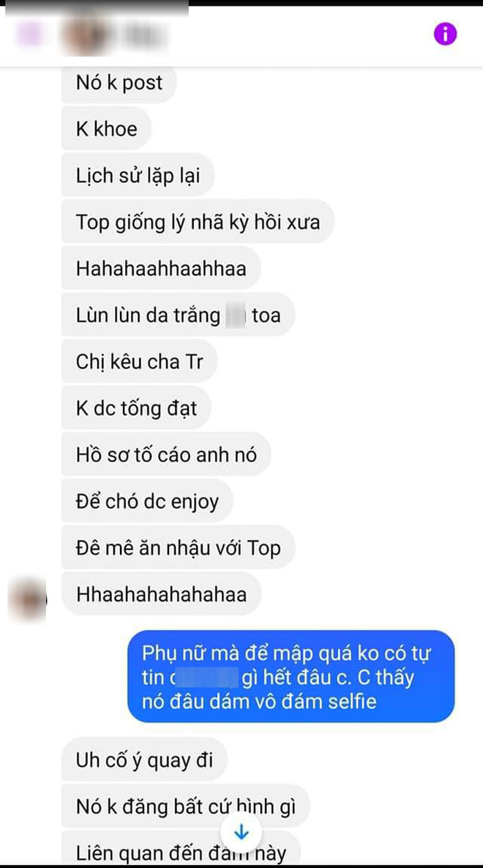The height and width of the screenshot is (868, 483).
Task: Tap the 'K dc tống đạt' message
Action: pyautogui.click(x=137, y=408)
